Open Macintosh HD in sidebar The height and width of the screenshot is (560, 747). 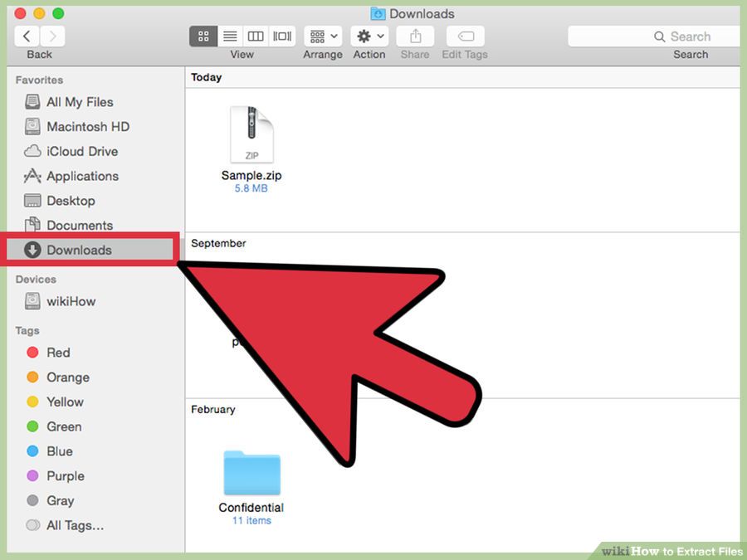[88, 127]
